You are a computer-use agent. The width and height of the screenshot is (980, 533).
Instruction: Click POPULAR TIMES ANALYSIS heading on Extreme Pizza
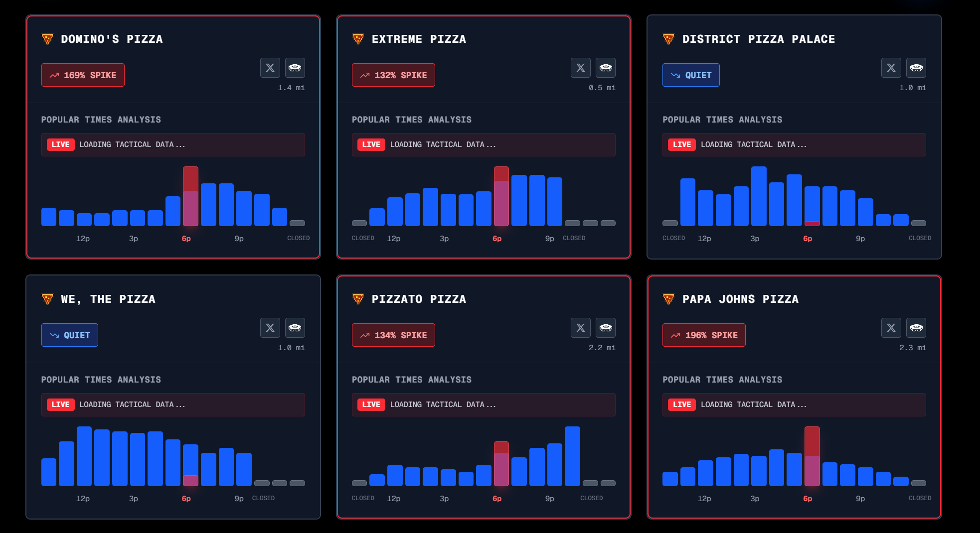[x=412, y=120]
